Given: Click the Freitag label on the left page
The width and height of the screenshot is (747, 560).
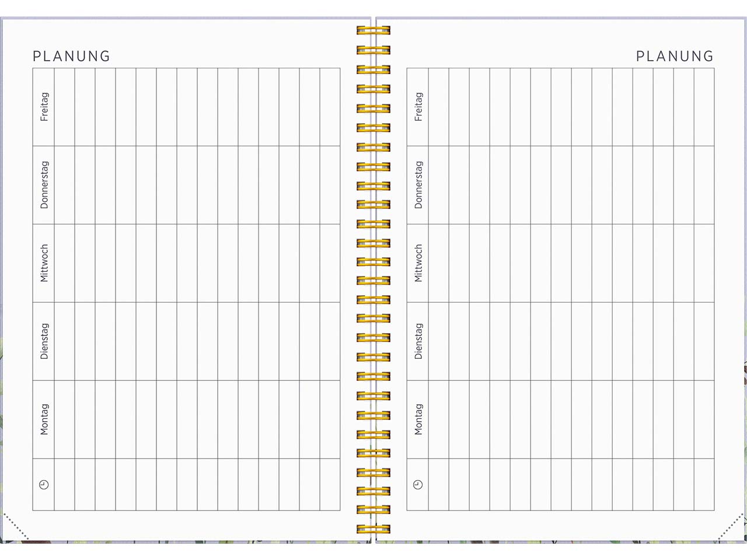Looking at the screenshot, I should [44, 107].
